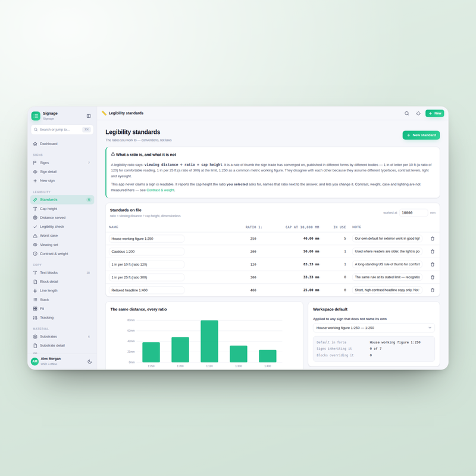Click the green Signage app logo
Viewport: 476px width, 476px height.
pos(36,116)
